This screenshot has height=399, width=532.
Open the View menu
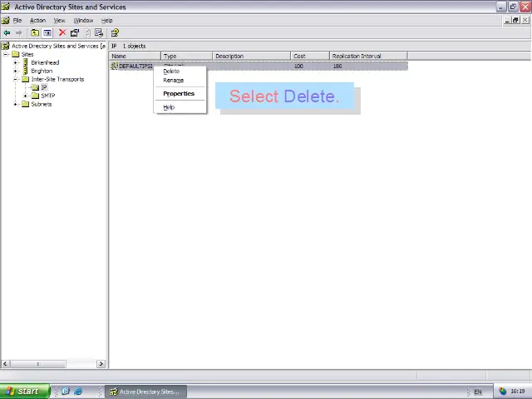click(59, 20)
